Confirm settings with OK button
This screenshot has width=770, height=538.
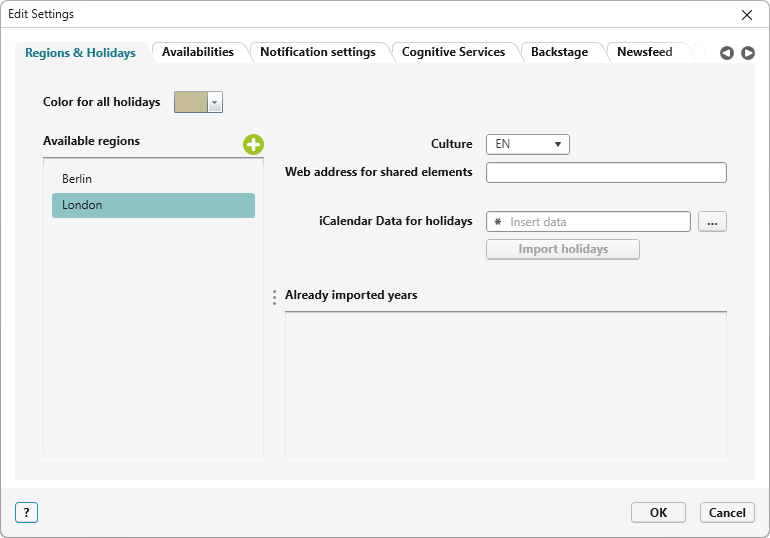click(x=658, y=512)
